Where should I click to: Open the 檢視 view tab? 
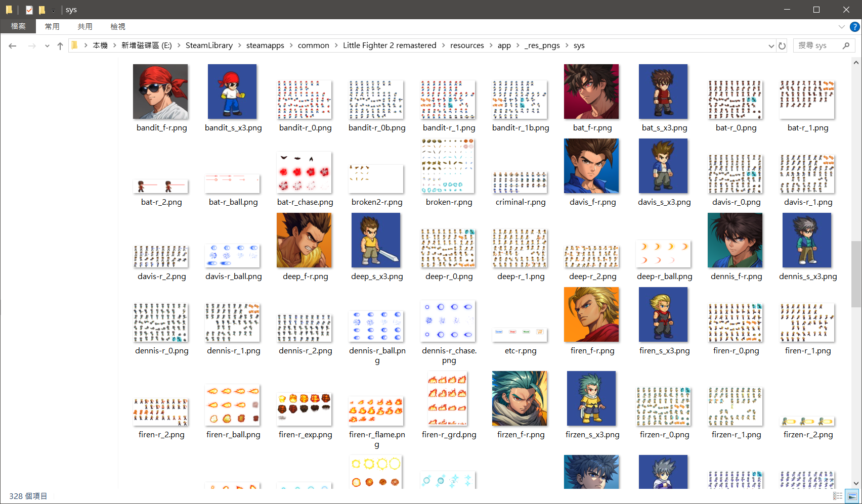118,26
